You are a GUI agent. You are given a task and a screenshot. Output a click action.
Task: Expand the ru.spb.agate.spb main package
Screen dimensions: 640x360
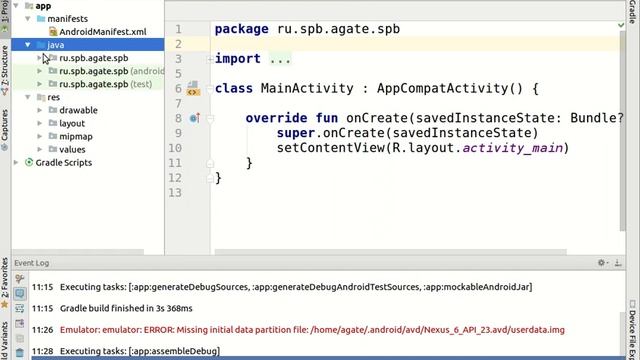[x=40, y=58]
